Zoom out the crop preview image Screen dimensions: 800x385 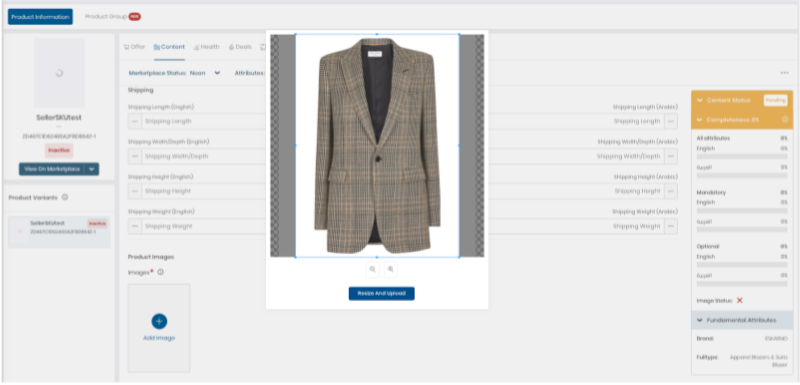pos(372,270)
